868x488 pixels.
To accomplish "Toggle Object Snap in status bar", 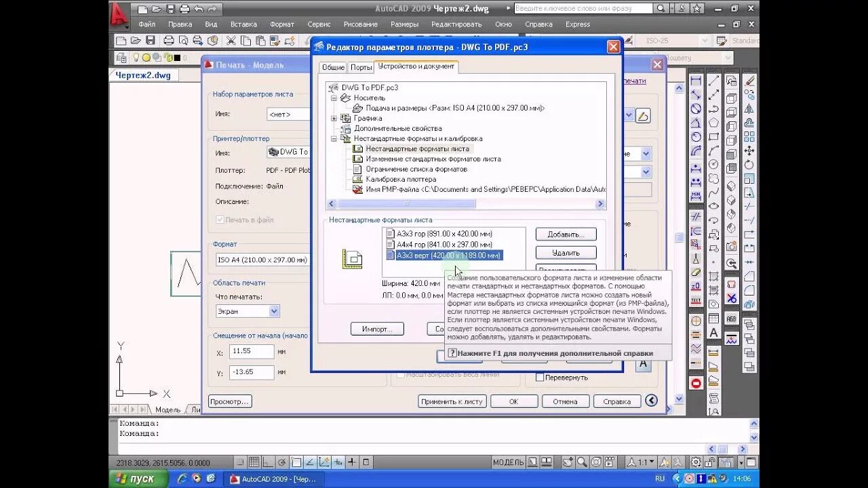I will pos(296,462).
